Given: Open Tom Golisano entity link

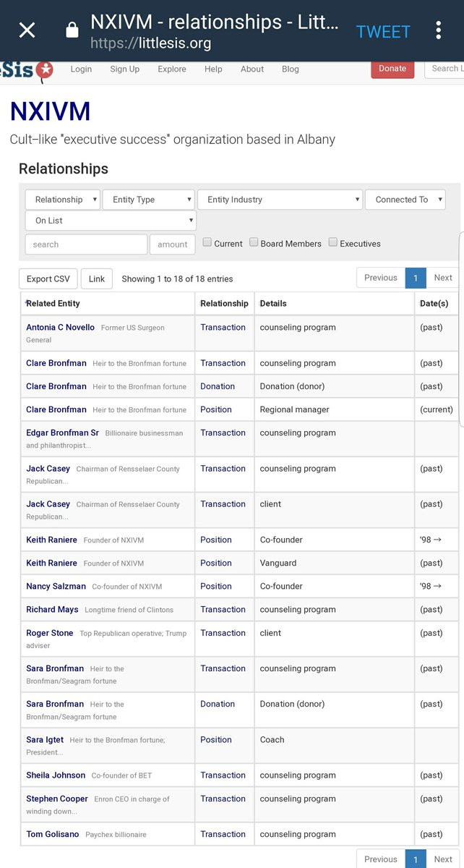Looking at the screenshot, I should (x=53, y=835).
